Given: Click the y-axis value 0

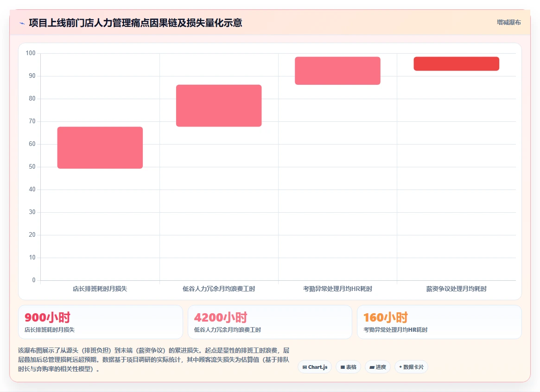Looking at the screenshot, I should (x=34, y=280).
